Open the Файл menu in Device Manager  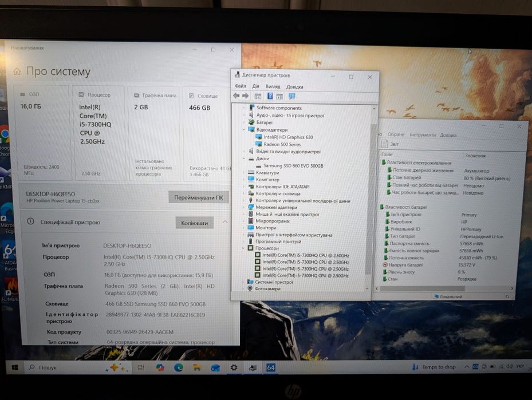[x=241, y=86]
